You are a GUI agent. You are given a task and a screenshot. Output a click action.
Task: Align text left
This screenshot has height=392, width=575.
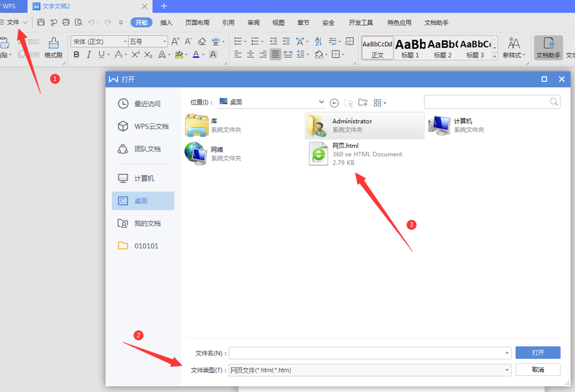pos(238,54)
